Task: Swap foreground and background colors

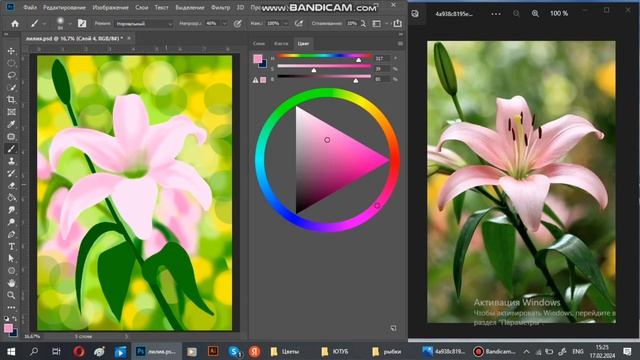Action: [15, 319]
